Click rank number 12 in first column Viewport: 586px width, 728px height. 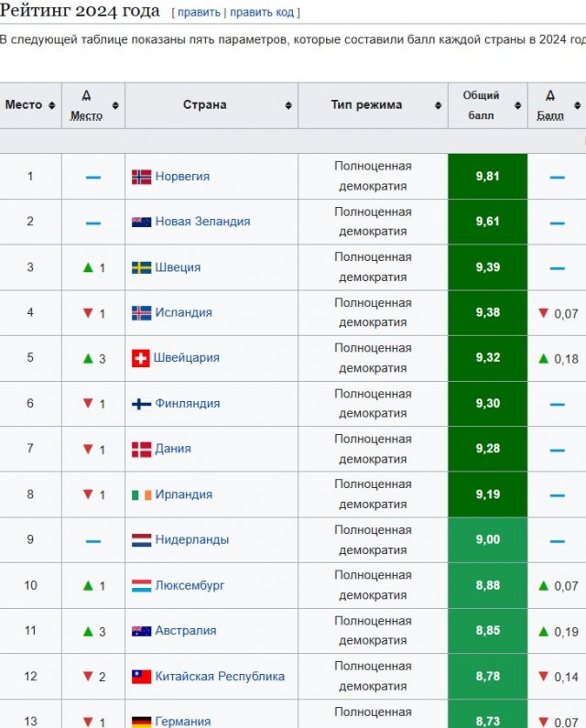coord(30,676)
